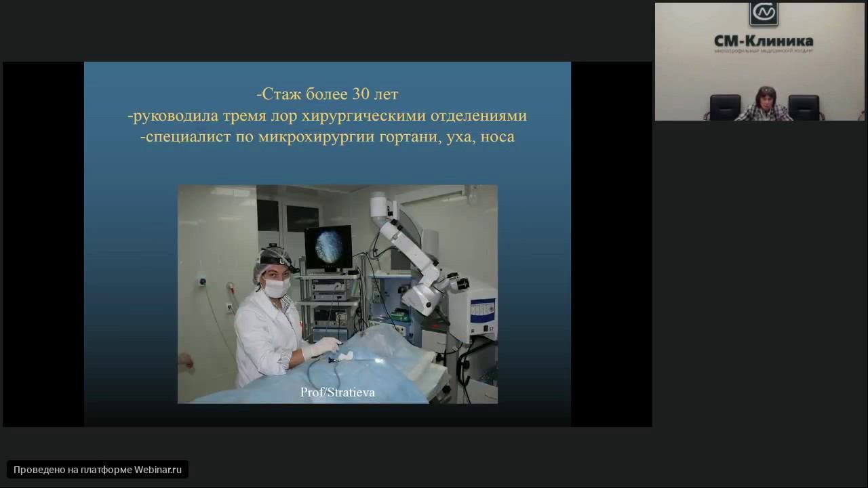Click the СМ-Клиника logo emblem above the sign
This screenshot has width=868, height=488.
pos(764,14)
